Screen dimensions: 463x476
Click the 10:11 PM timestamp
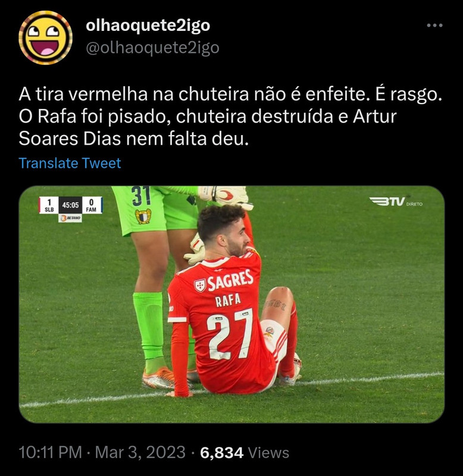[x=51, y=452]
